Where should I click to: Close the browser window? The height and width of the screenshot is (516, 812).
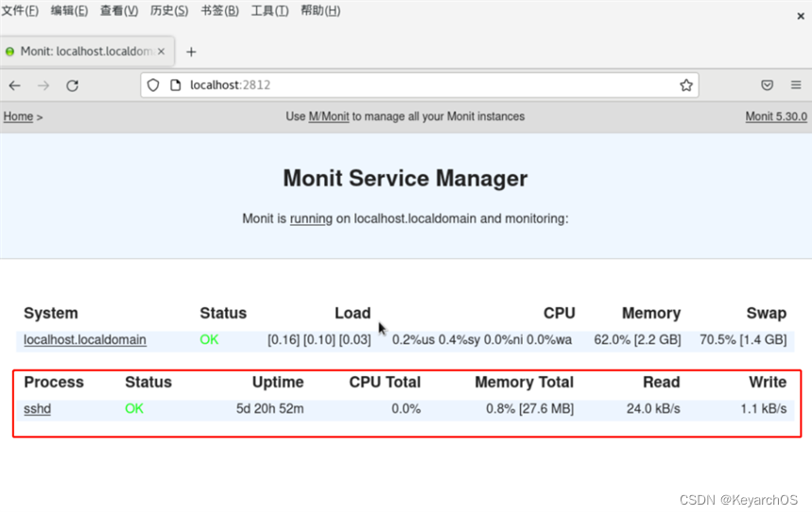tap(801, 16)
